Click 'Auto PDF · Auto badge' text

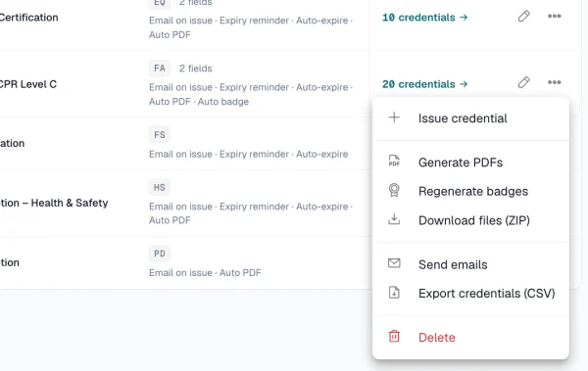point(199,102)
